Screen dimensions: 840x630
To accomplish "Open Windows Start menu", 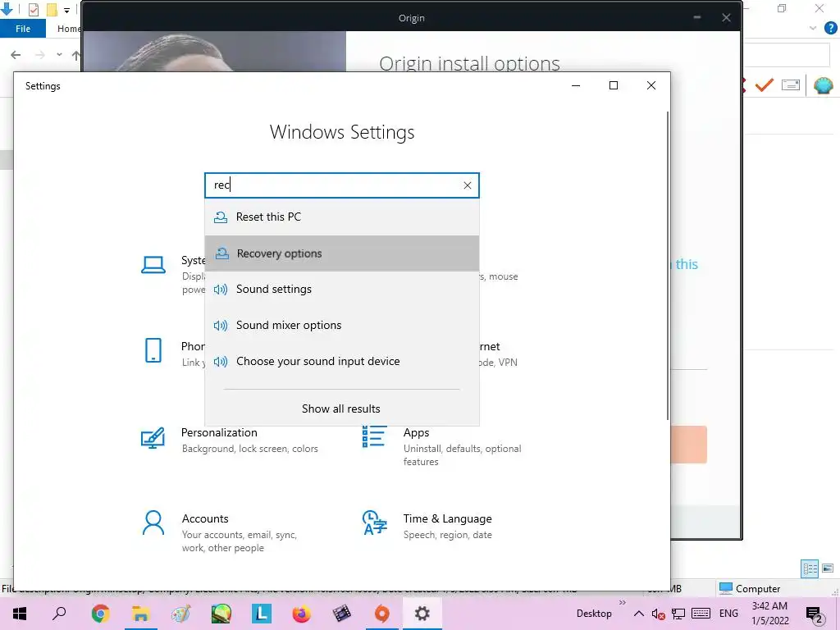I will click(x=20, y=614).
